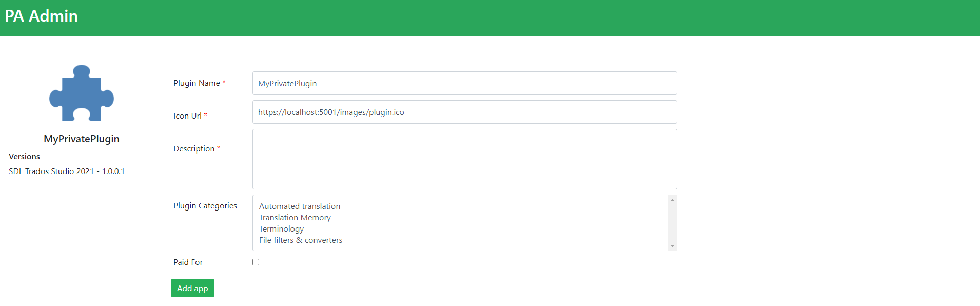This screenshot has height=306, width=980.
Task: Click the categories list scroll up arrow
Action: point(672,200)
